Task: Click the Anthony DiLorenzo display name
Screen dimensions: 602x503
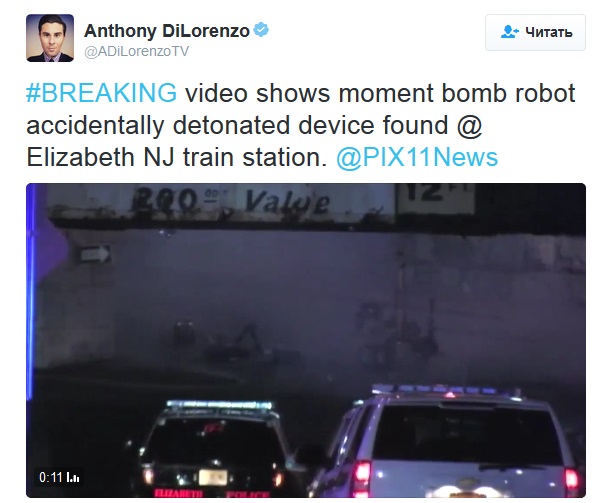Action: [167, 31]
